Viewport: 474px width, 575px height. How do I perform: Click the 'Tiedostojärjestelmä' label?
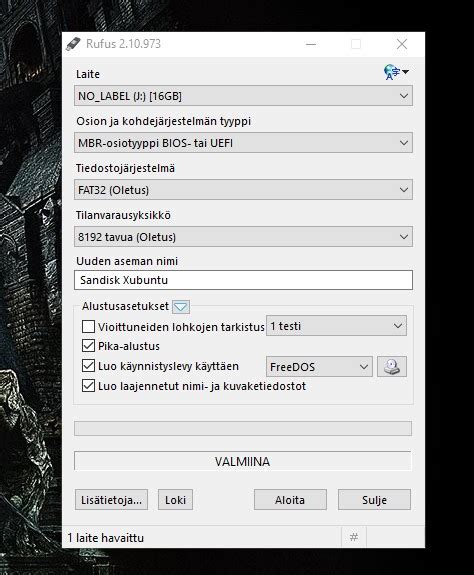(x=125, y=168)
